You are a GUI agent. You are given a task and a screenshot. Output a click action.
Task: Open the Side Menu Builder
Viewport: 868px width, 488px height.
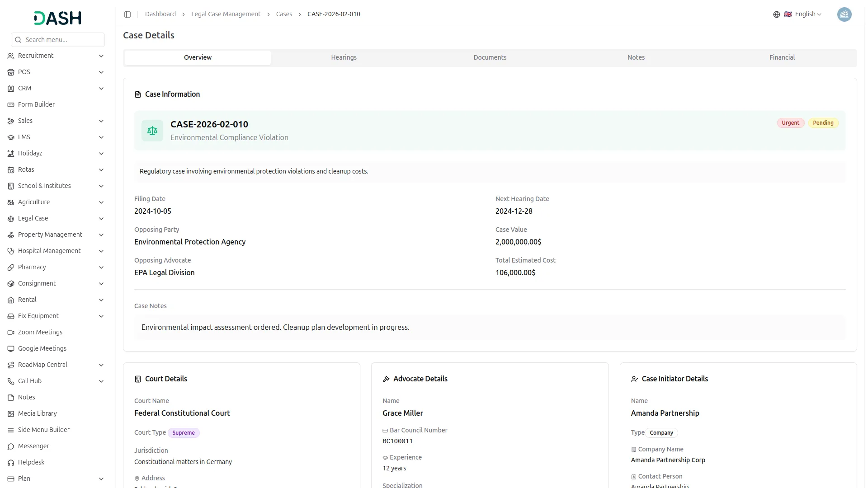coord(43,430)
